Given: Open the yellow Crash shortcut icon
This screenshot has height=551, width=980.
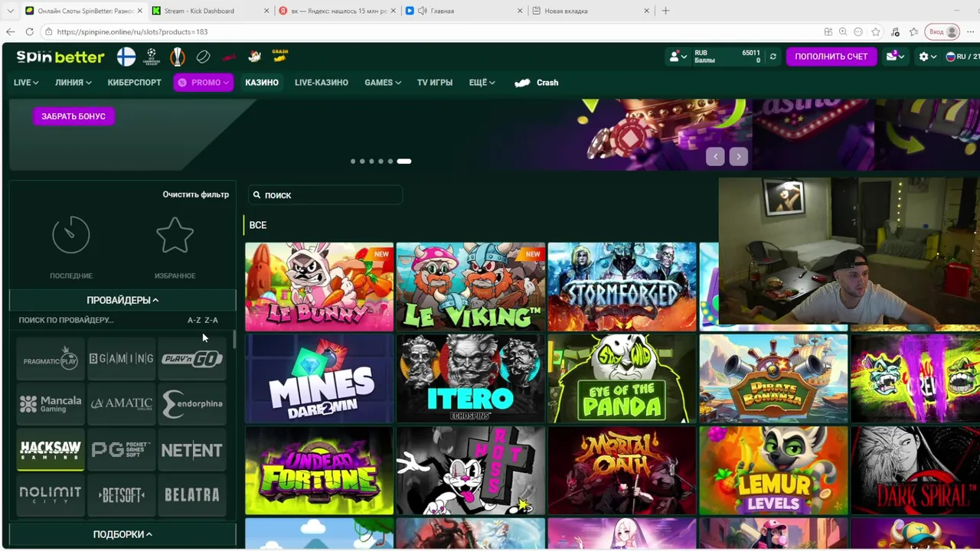Looking at the screenshot, I should 280,56.
